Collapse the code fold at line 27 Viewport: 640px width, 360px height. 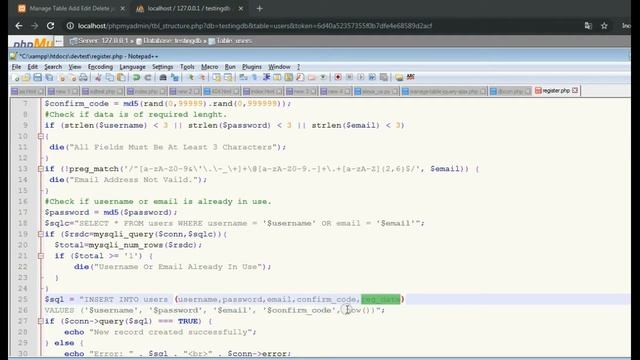tap(40, 321)
